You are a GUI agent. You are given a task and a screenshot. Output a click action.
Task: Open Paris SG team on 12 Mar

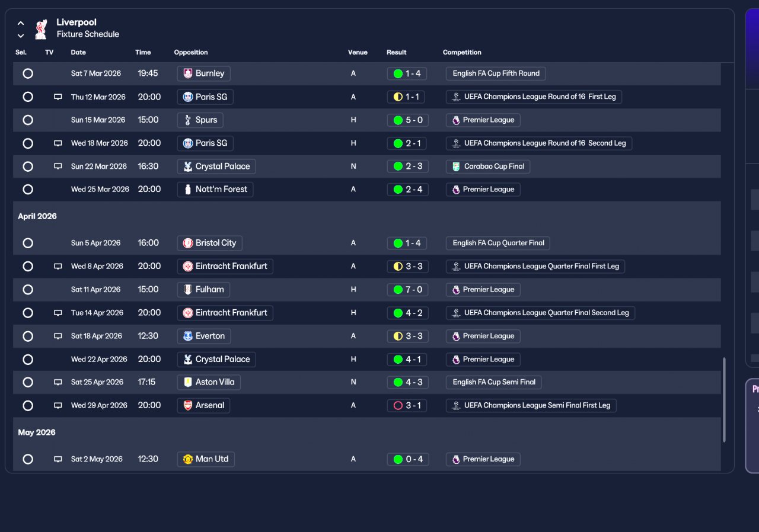[x=205, y=97]
